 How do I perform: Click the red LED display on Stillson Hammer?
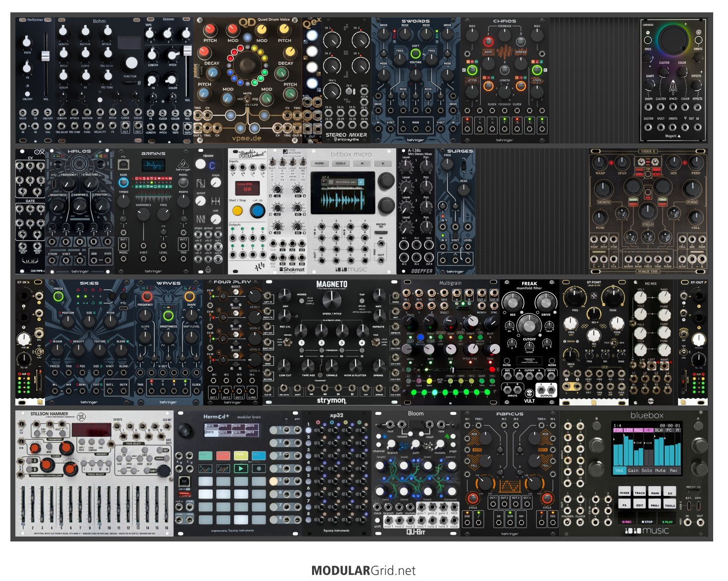(91, 430)
